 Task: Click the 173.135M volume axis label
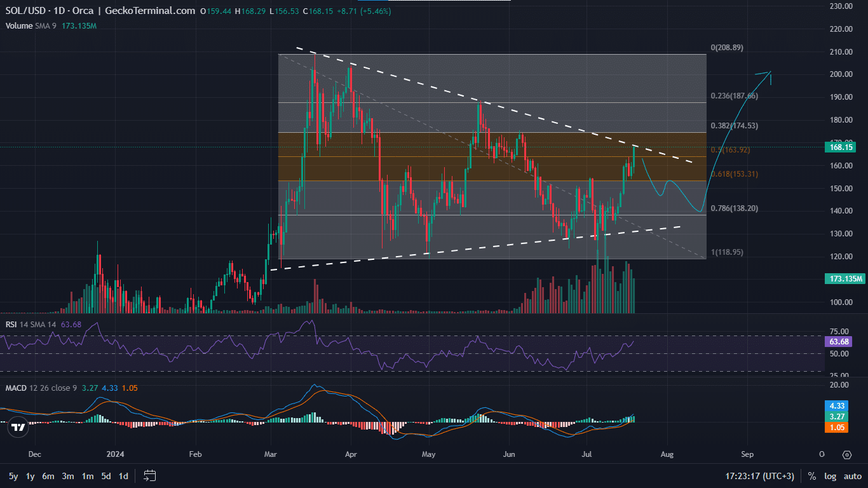pos(845,279)
